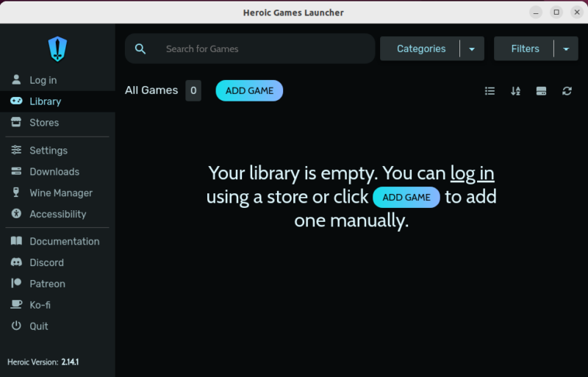
Task: Open the Patreon link
Action: [x=57, y=284]
